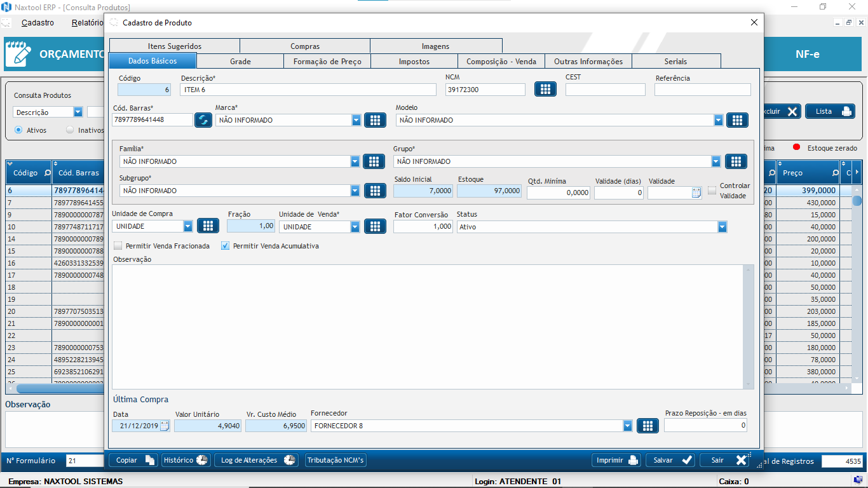The height and width of the screenshot is (488, 868).
Task: Open the Unidade de Compra grid icon
Action: click(x=208, y=226)
